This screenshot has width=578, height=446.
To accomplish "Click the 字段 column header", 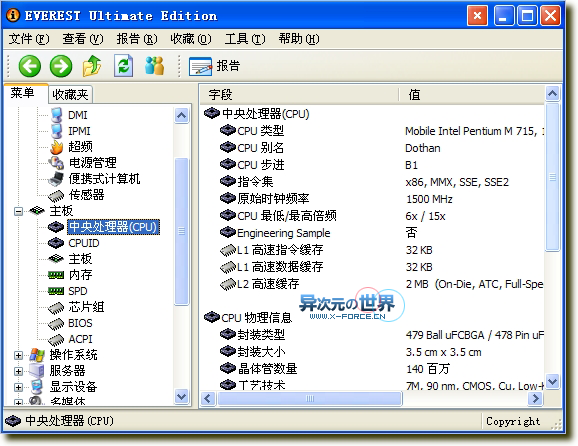I will 299,95.
